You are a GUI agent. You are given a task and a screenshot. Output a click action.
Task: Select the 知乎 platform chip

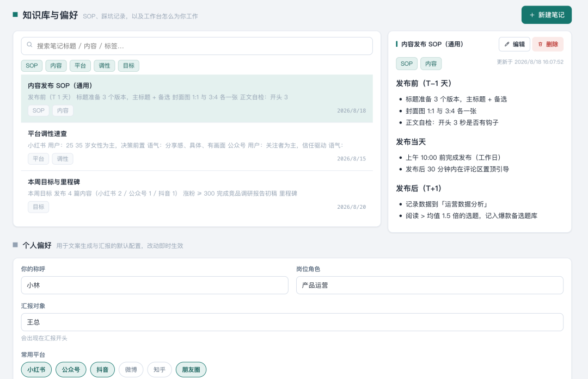coord(160,370)
